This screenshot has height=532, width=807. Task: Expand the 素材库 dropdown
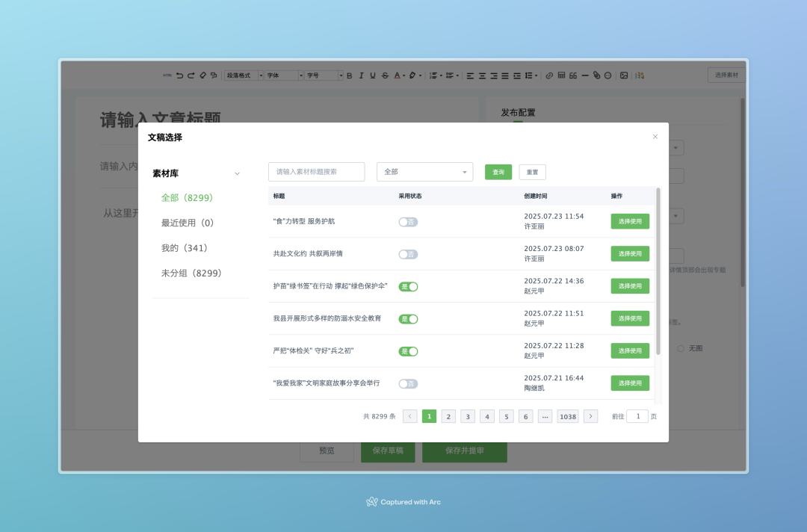[237, 173]
